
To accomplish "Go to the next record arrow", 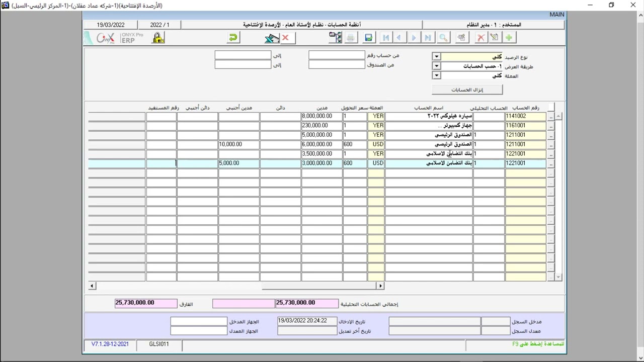I will [x=414, y=38].
